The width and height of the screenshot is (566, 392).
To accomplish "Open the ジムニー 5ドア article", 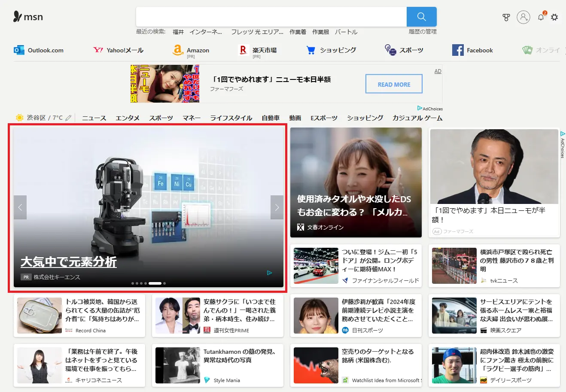I will tap(356, 266).
